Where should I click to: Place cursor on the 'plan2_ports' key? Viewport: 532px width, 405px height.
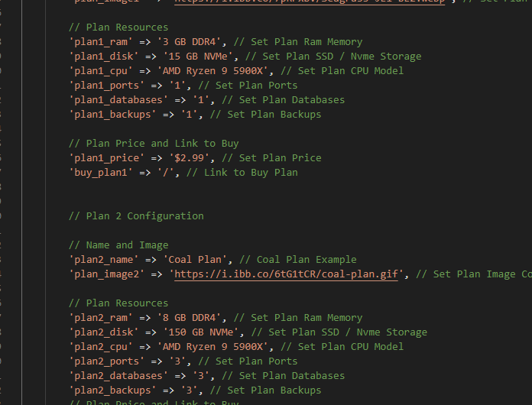coord(104,361)
